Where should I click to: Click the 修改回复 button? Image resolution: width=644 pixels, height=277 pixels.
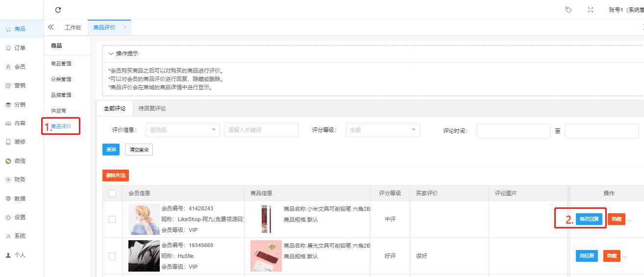pos(589,219)
